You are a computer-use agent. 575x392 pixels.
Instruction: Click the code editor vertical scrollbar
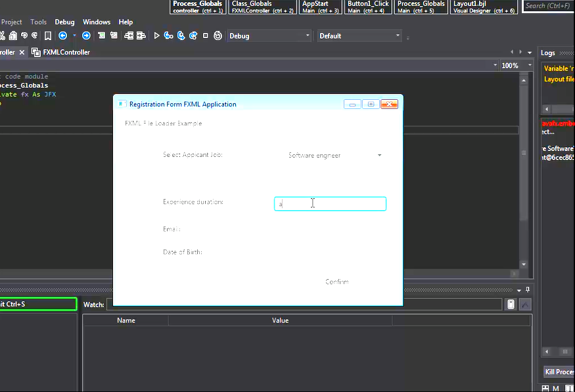524,151
